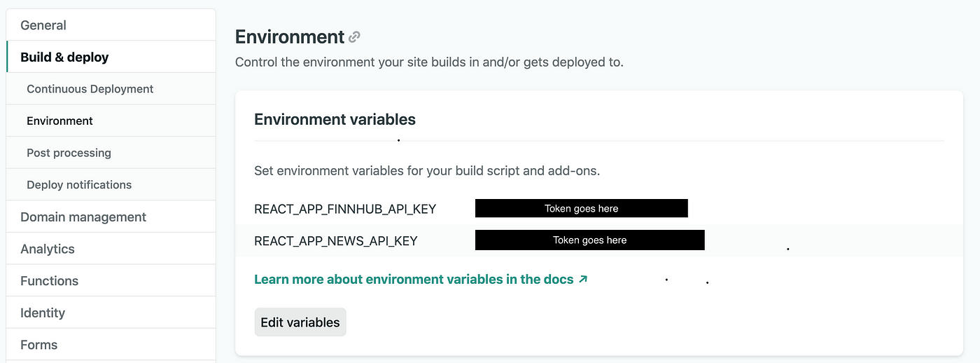Open Post processing settings
The width and height of the screenshot is (980, 363).
click(111, 153)
